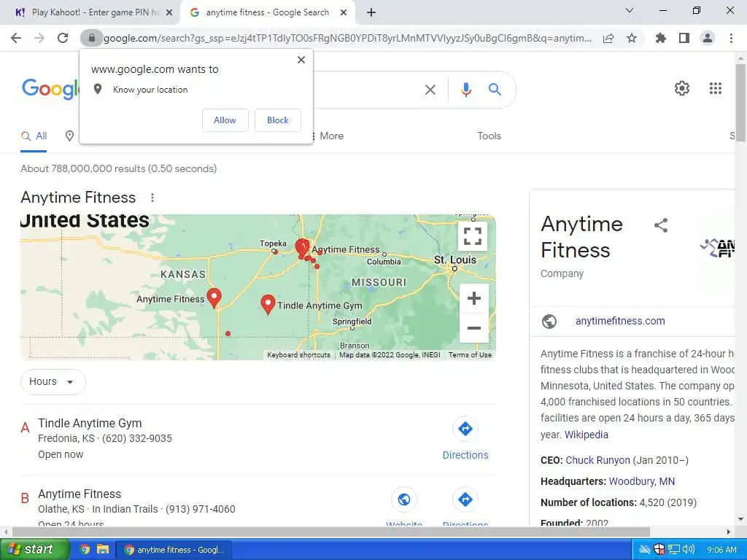The width and height of the screenshot is (747, 560).
Task: Open Google quick settings gear
Action: click(682, 88)
